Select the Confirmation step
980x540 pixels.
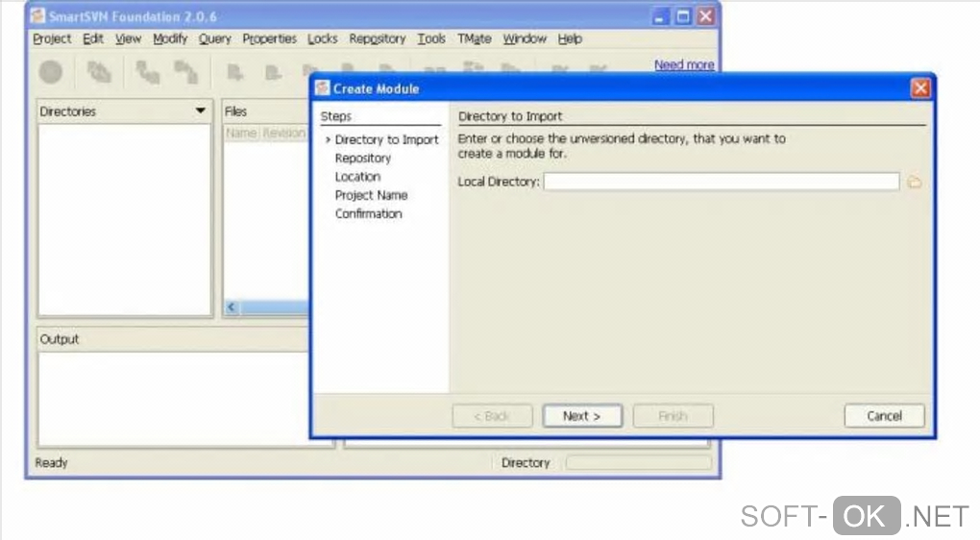(x=368, y=213)
